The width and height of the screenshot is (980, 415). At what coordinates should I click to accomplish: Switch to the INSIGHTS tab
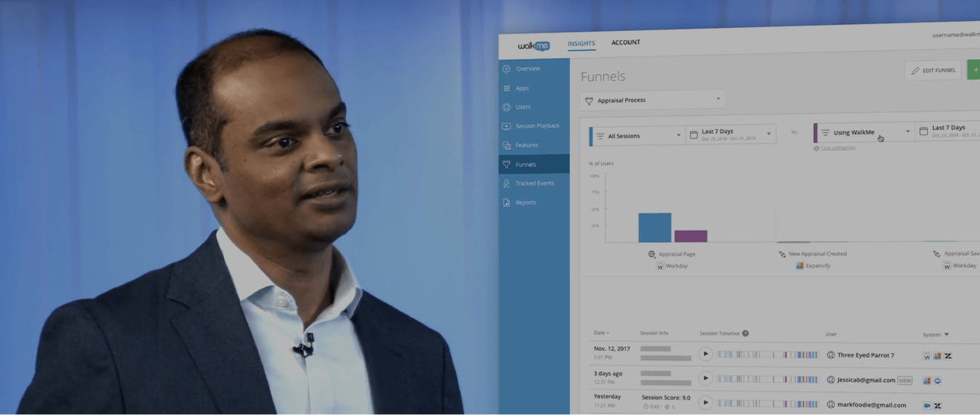pos(581,44)
